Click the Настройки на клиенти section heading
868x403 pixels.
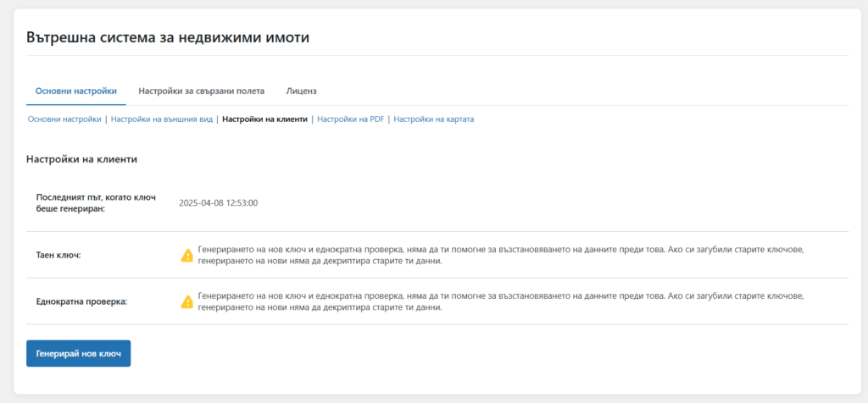pos(82,158)
